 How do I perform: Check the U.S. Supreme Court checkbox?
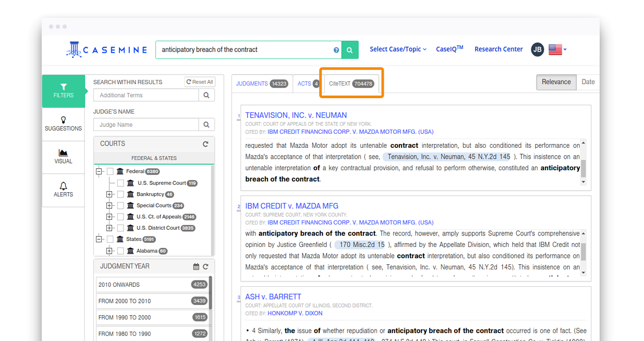[x=120, y=183]
